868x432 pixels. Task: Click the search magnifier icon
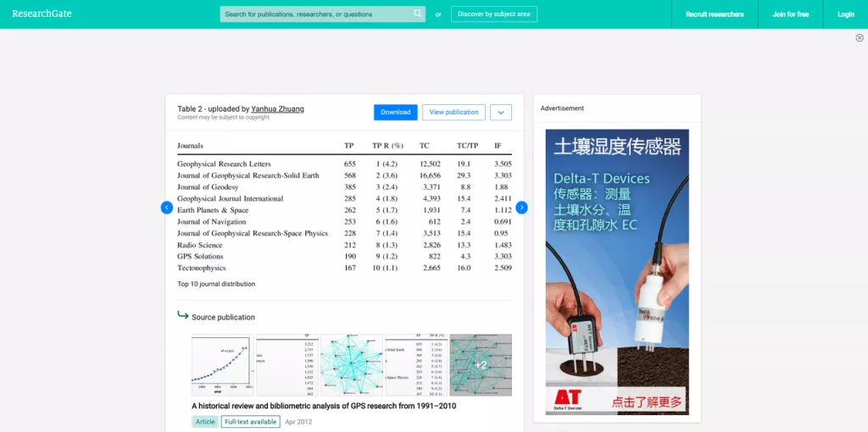417,14
